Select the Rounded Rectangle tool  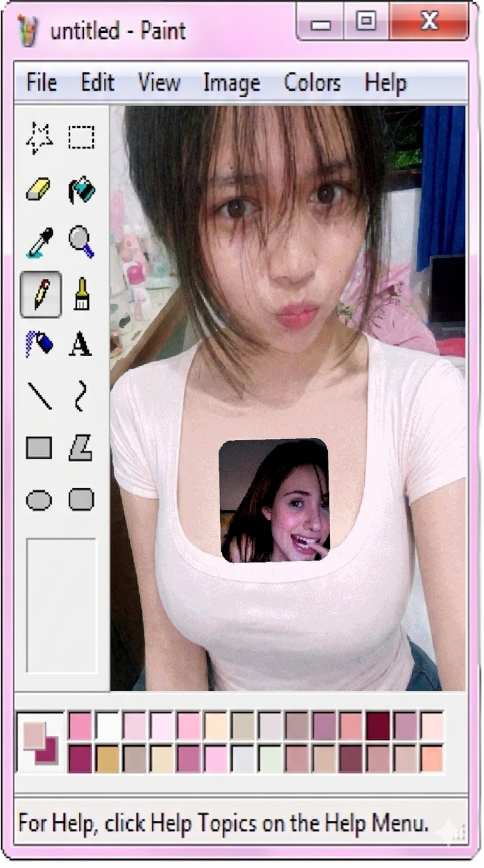(81, 500)
